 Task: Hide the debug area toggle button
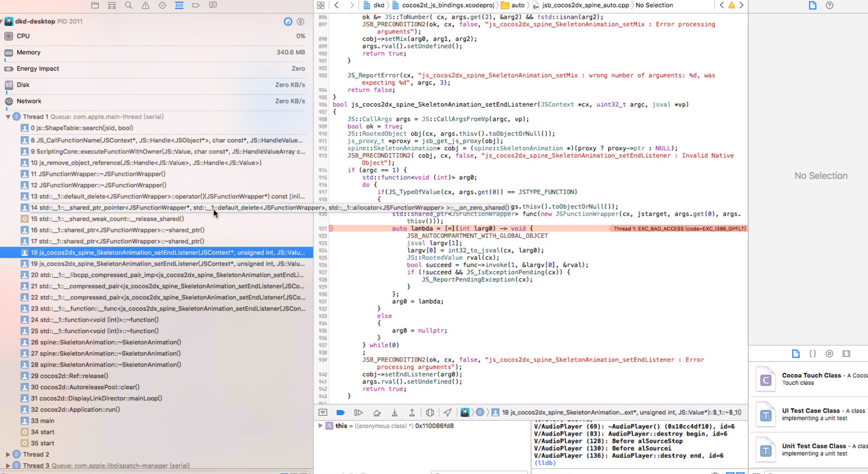tap(323, 413)
